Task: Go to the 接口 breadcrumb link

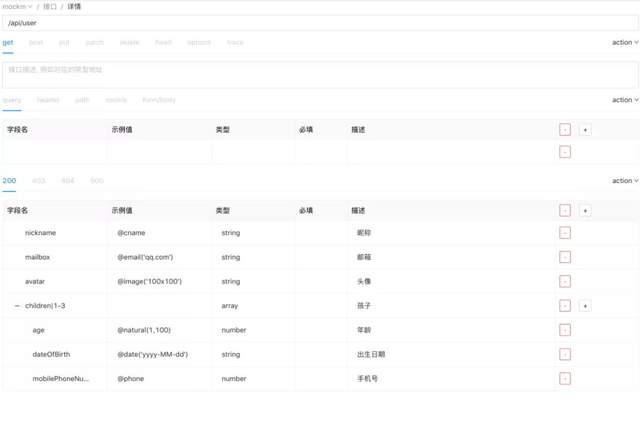Action: click(50, 7)
